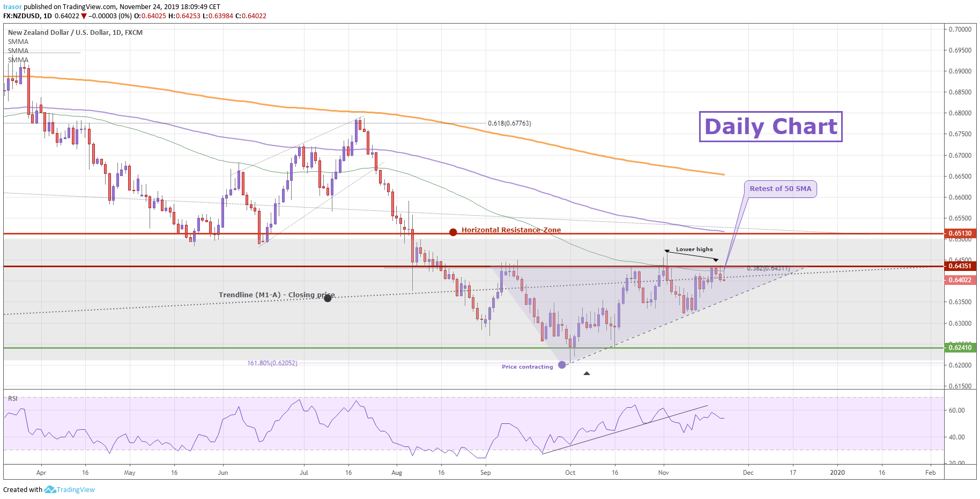Click the RSI indicator label
Viewport: 980px width, 499px height.
click(x=12, y=399)
